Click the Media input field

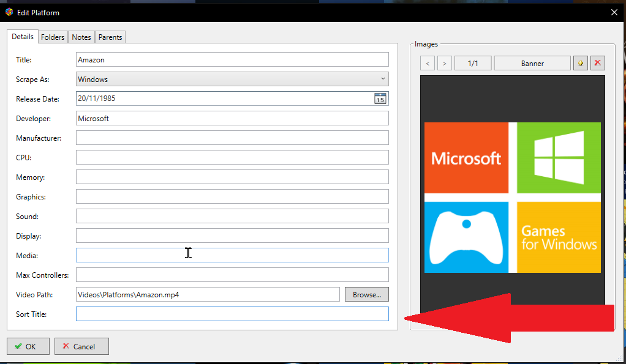point(232,255)
